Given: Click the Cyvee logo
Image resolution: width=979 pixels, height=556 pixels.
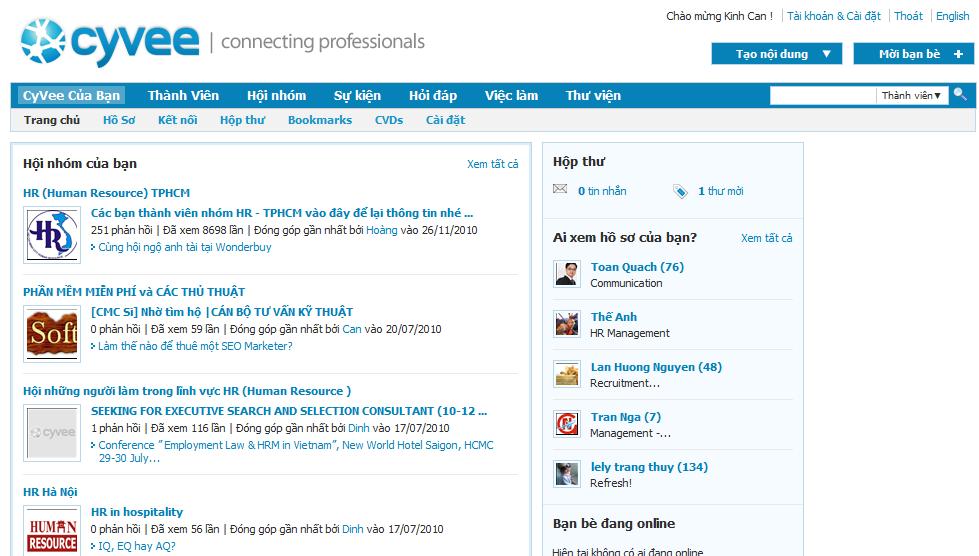Looking at the screenshot, I should 110,42.
